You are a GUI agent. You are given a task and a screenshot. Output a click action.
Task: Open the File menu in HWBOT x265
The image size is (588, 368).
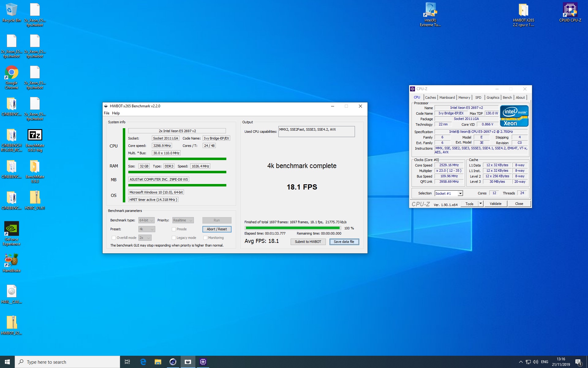pyautogui.click(x=107, y=113)
